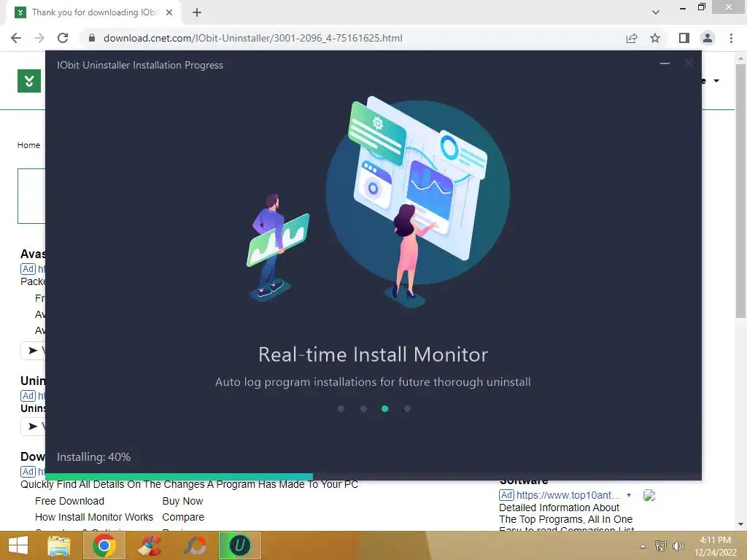747x560 pixels.
Task: Click 'Real-time Install Monitor' heading
Action: [x=373, y=355]
